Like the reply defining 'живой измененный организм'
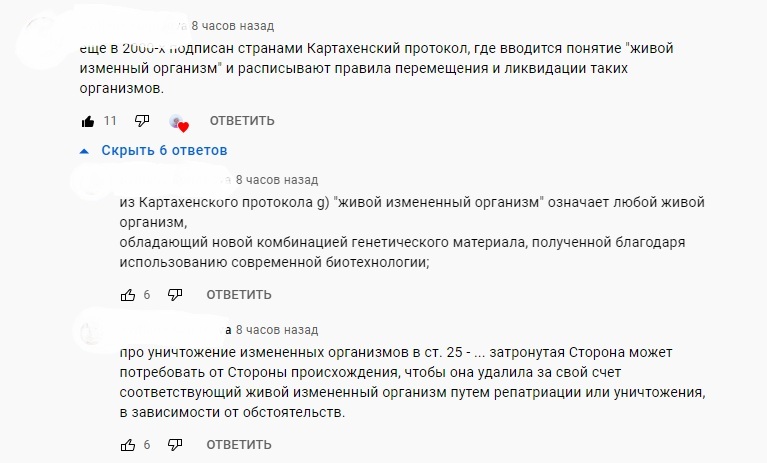 (128, 295)
